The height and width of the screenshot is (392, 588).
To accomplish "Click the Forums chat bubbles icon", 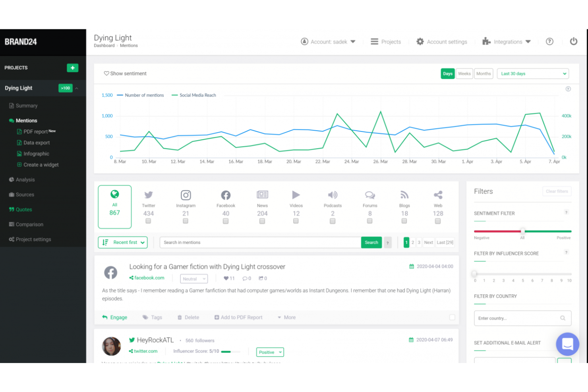I will tap(370, 195).
